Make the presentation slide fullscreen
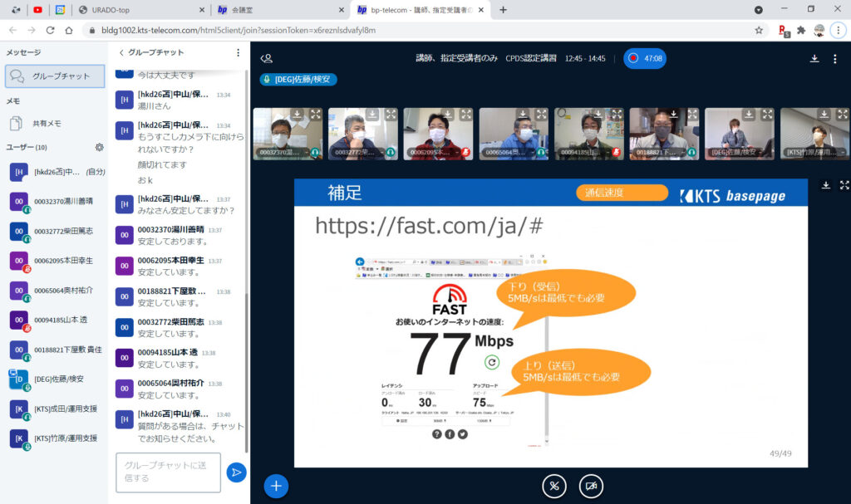Image resolution: width=851 pixels, height=504 pixels. 844,185
